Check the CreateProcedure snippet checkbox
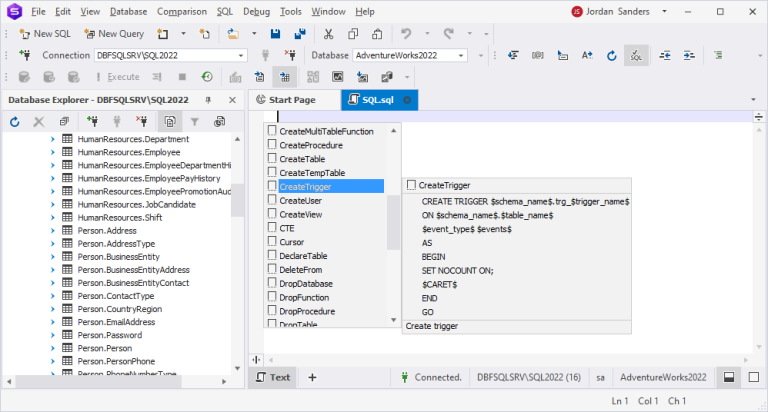Viewport: 768px width, 412px height. tap(272, 145)
